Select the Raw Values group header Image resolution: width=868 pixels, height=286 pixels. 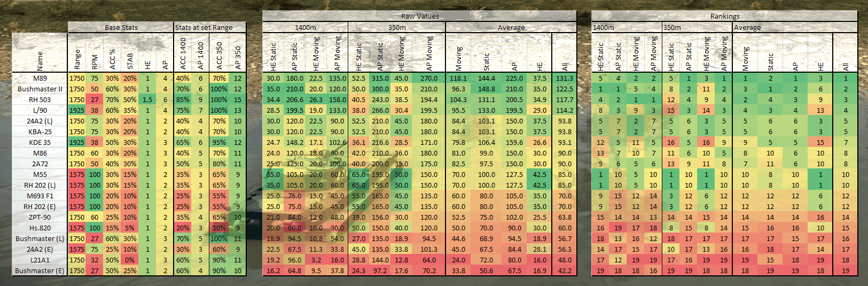[x=420, y=16]
